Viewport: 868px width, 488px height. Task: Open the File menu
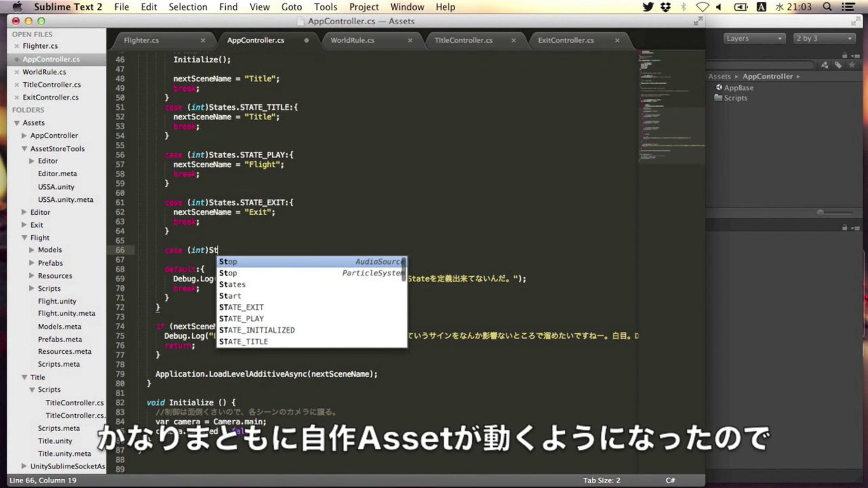point(122,7)
